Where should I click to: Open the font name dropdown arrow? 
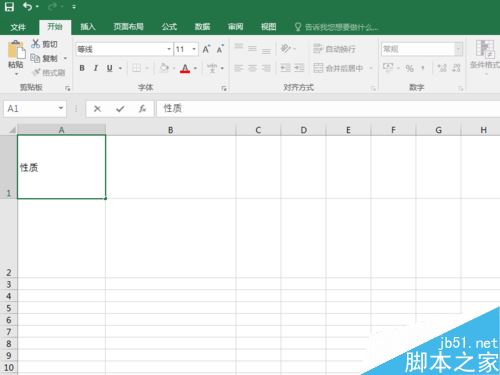(x=169, y=49)
